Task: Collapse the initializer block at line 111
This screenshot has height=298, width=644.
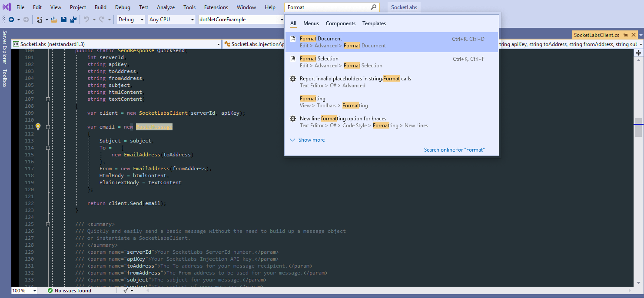Action: 48,127
